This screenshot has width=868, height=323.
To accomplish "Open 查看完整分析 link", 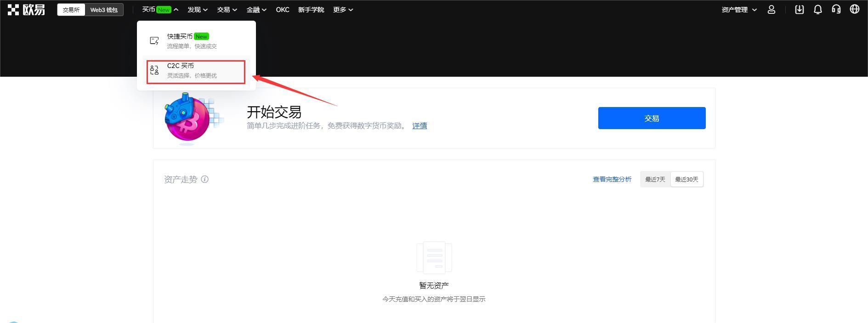I will click(x=612, y=179).
